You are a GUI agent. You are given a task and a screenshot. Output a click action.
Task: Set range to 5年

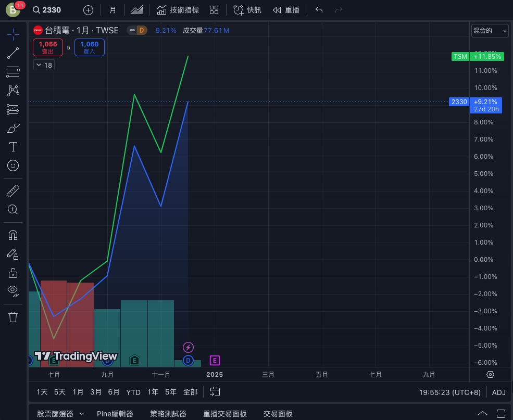pos(171,392)
